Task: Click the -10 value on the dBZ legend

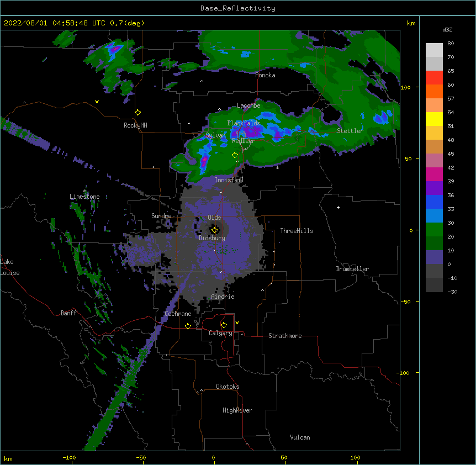Action: (452, 278)
